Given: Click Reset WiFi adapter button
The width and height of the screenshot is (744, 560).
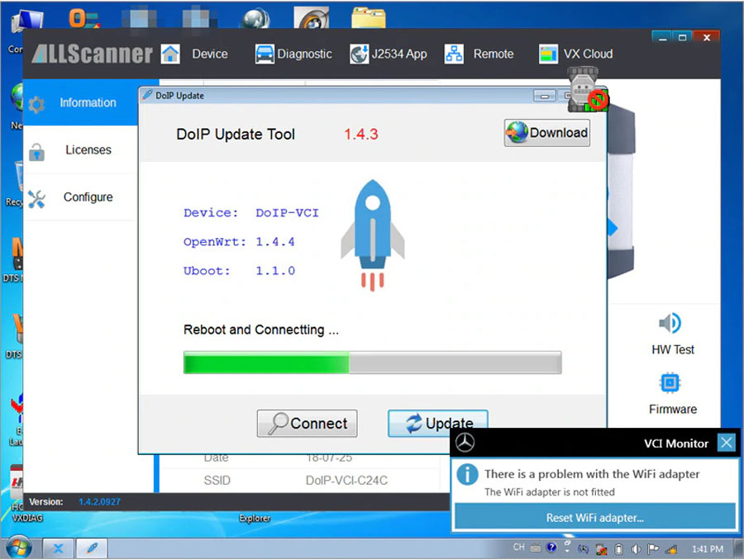Looking at the screenshot, I should [x=595, y=517].
